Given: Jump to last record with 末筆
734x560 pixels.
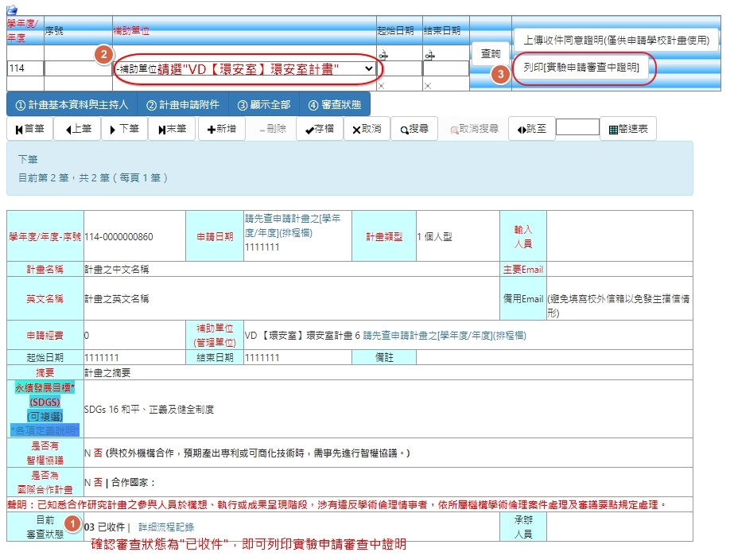Looking at the screenshot, I should [172, 129].
